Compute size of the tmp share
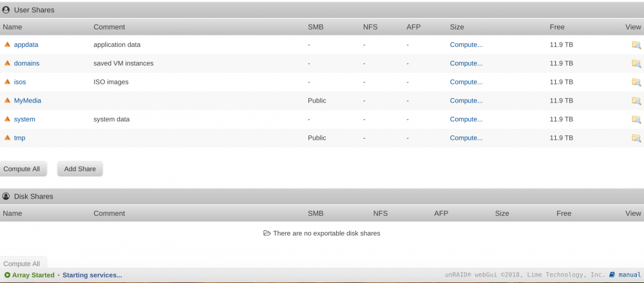The image size is (644, 283). coord(466,138)
